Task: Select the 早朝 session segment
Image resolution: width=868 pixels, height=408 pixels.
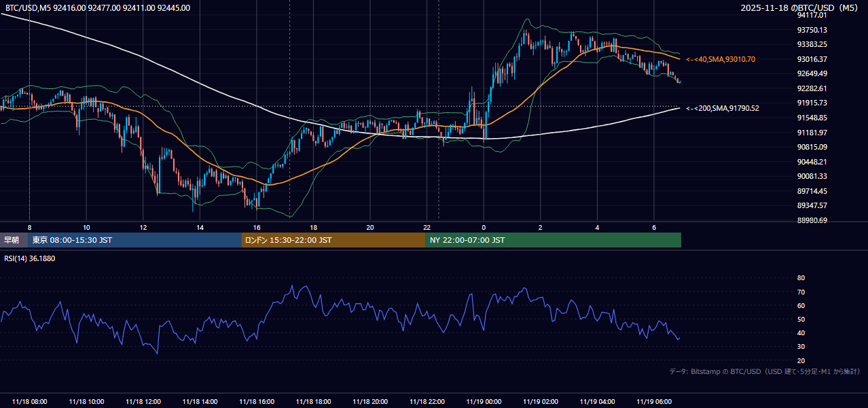Action: point(14,240)
